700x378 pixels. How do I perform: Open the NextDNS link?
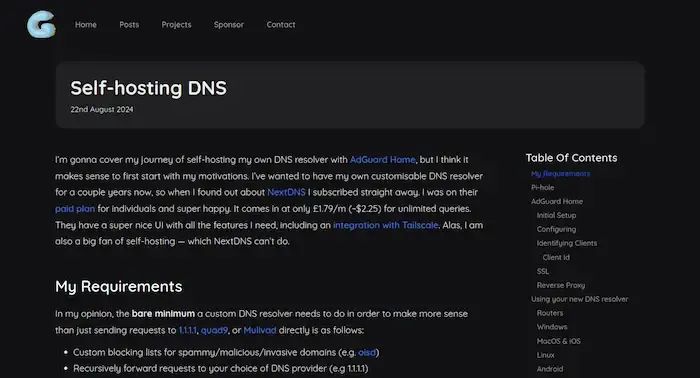pos(286,192)
